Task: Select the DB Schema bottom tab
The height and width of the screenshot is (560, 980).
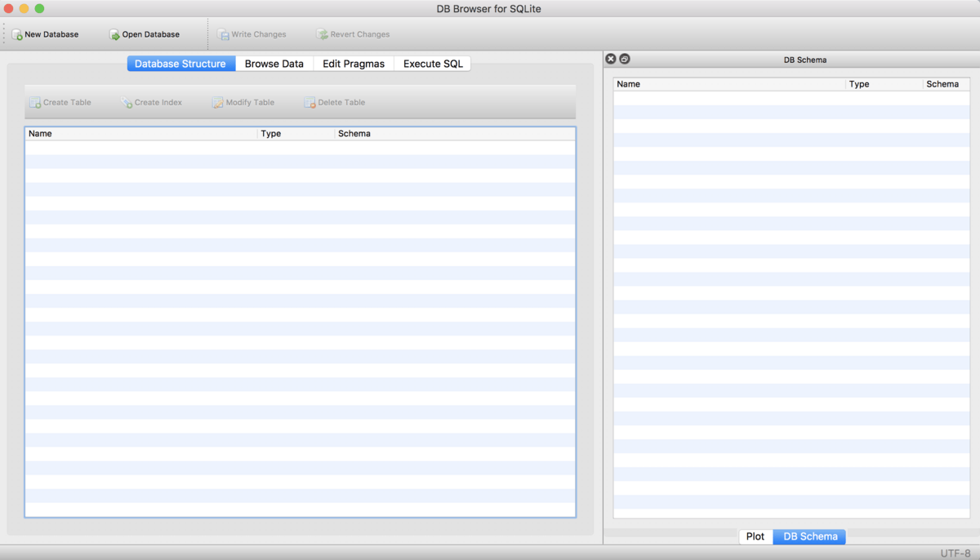Action: [x=810, y=536]
